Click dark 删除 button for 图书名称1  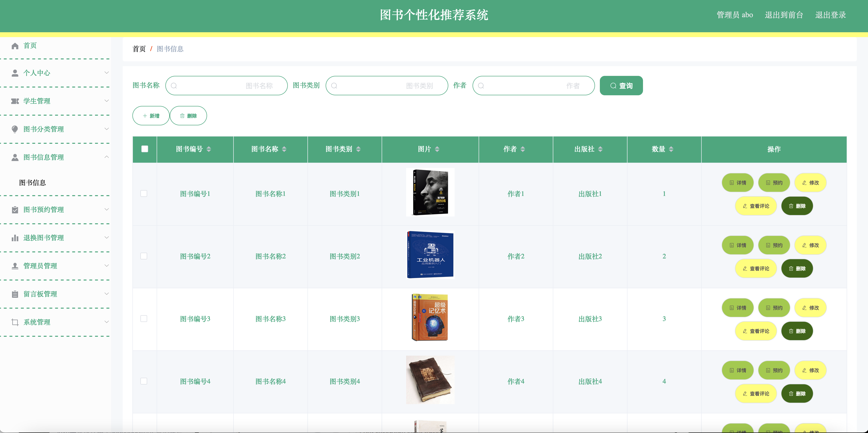797,206
